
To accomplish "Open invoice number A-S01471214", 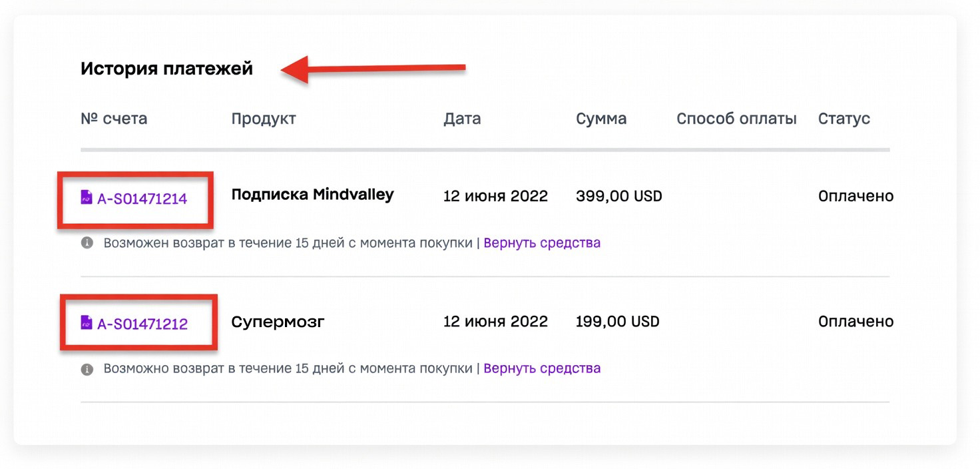I will click(142, 199).
